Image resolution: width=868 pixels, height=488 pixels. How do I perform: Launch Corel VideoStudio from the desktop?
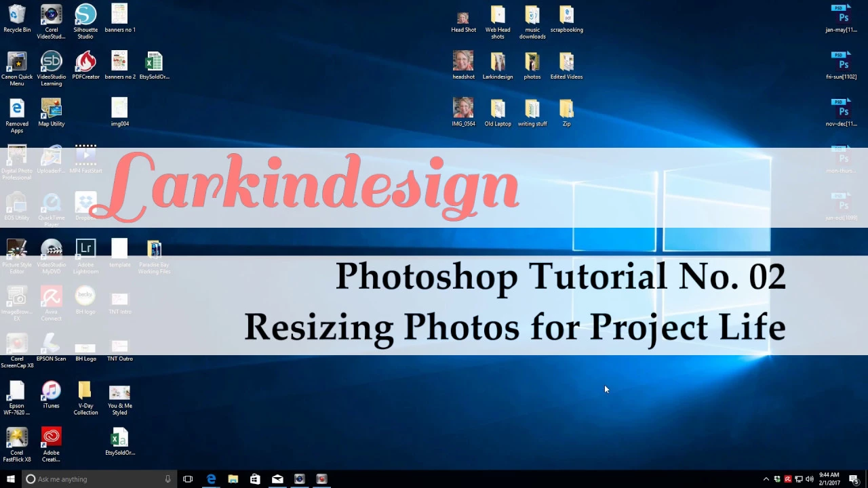[51, 22]
